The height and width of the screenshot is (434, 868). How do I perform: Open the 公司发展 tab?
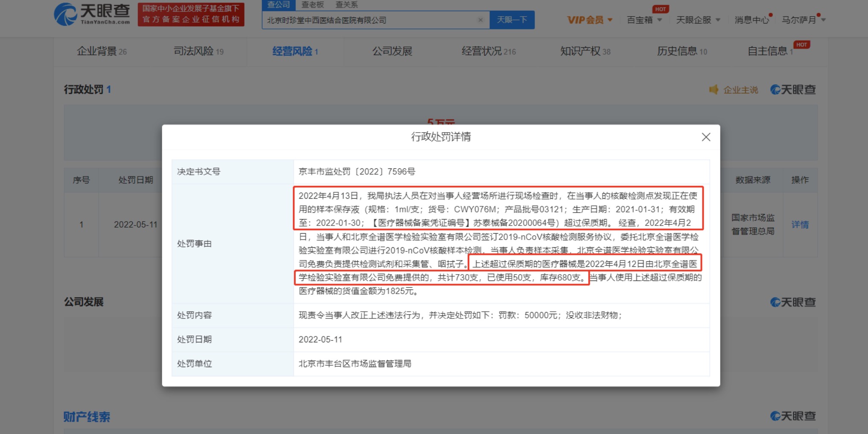[392, 52]
